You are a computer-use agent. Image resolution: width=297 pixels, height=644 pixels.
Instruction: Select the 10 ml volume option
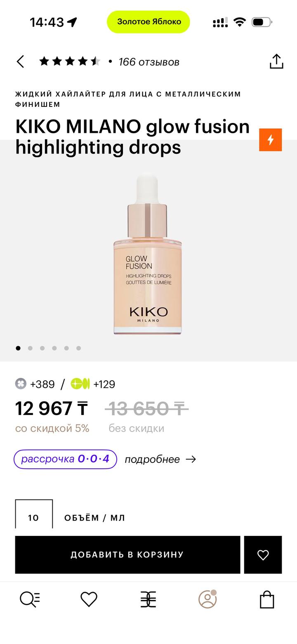34,514
